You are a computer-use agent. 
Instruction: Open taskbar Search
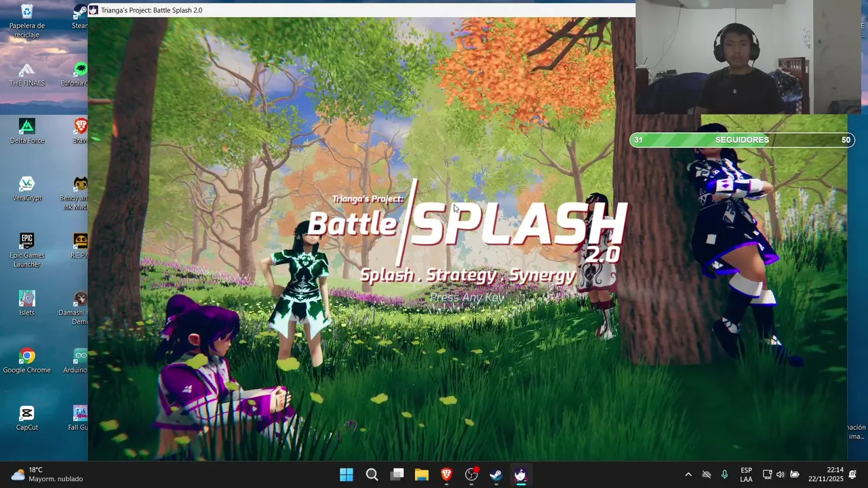(x=372, y=474)
